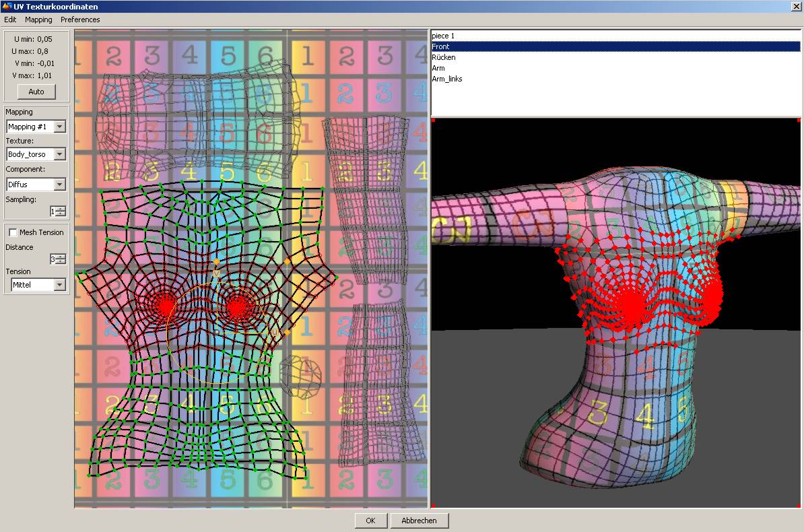Enable the Mesh Tension checkbox

[x=13, y=232]
